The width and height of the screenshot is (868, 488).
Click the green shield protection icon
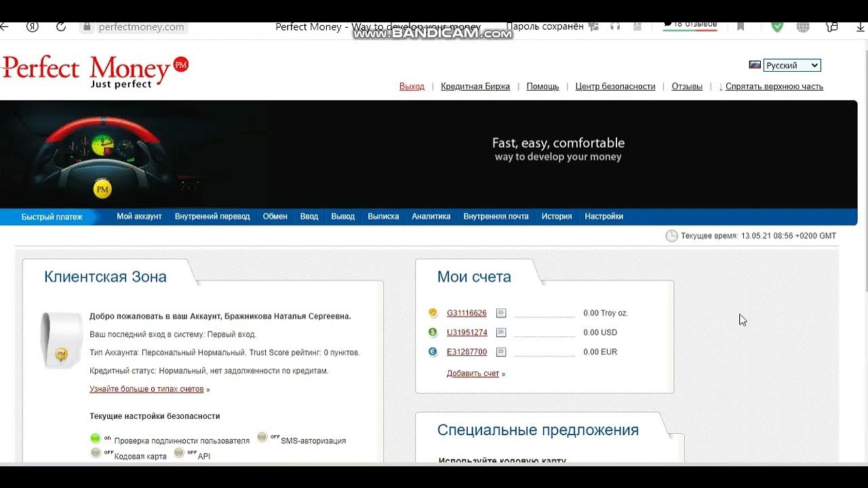click(x=777, y=27)
